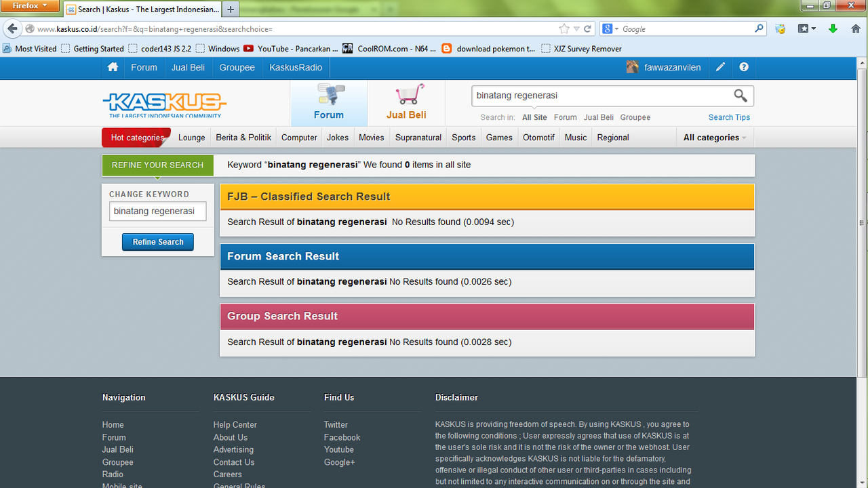Viewport: 868px width, 488px height.
Task: Select Groupee search scope option
Action: coord(635,117)
